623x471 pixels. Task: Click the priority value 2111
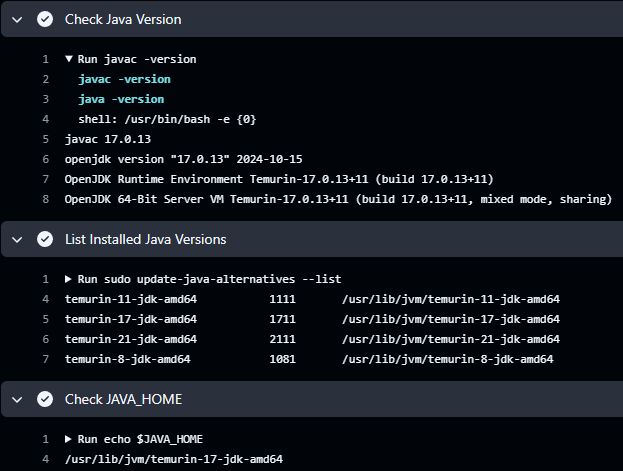[282, 339]
